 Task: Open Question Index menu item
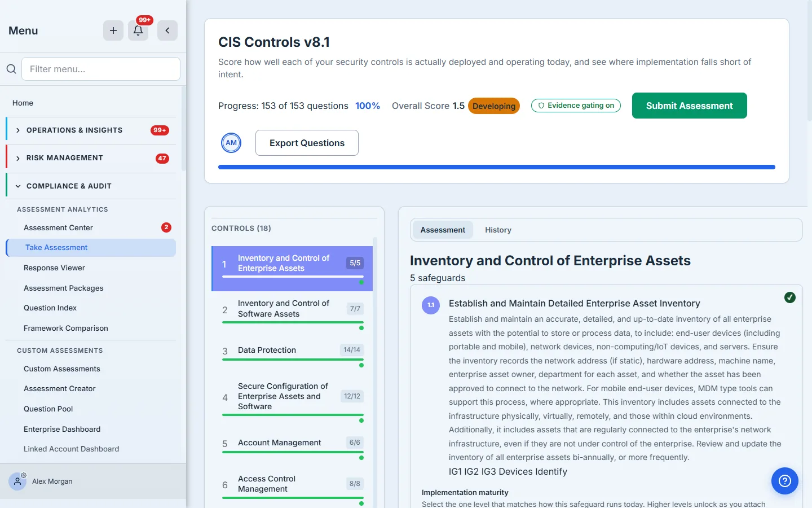coord(91,308)
